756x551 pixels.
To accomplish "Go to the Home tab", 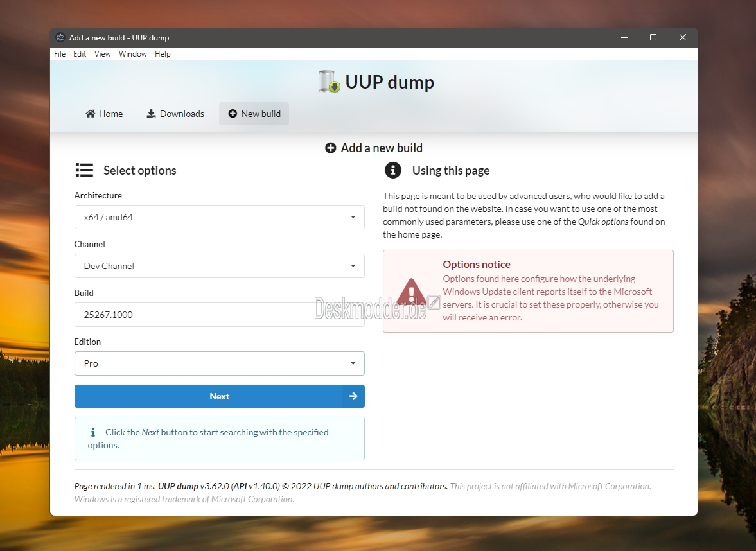I will [104, 114].
